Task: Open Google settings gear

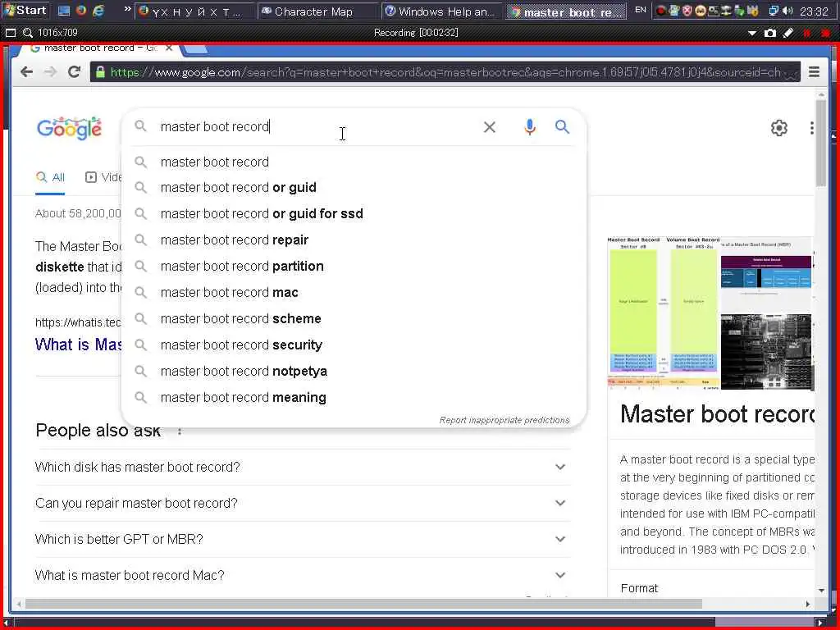Action: coord(779,128)
